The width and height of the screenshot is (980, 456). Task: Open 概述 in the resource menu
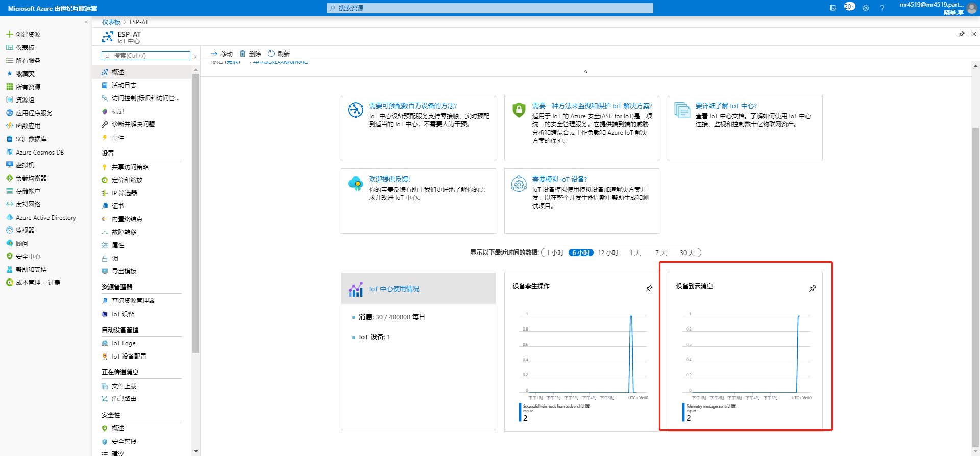(x=142, y=72)
